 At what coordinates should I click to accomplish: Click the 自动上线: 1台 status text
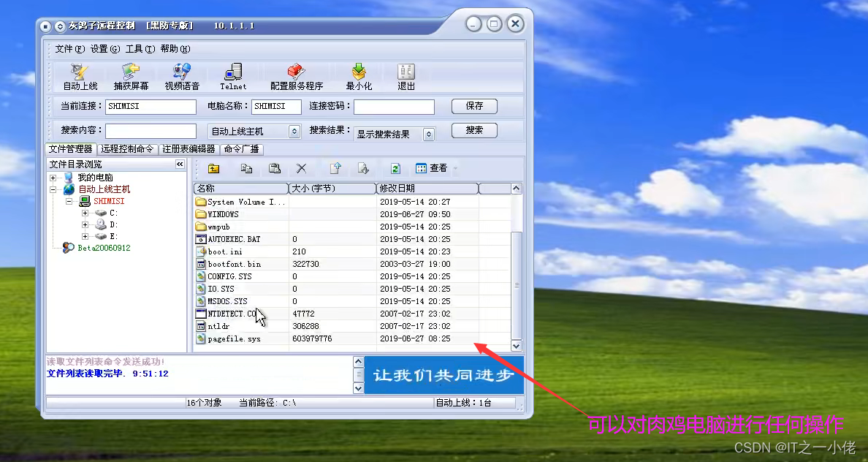tap(463, 403)
